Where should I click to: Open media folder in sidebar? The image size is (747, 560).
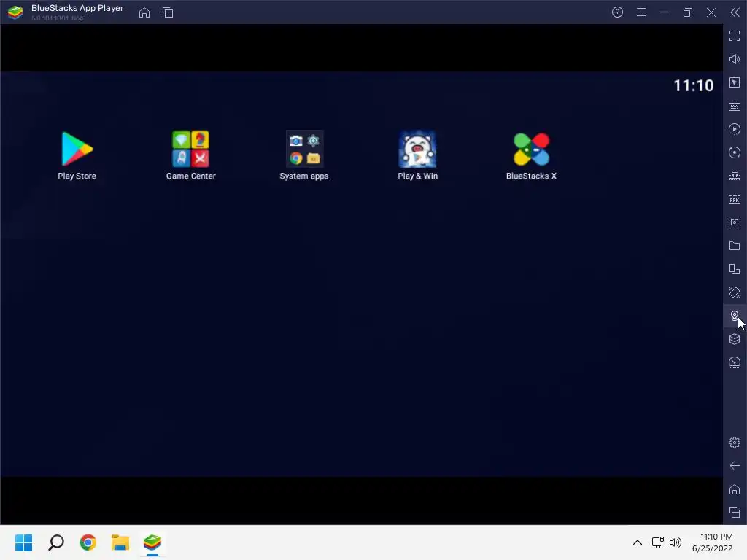coord(735,246)
